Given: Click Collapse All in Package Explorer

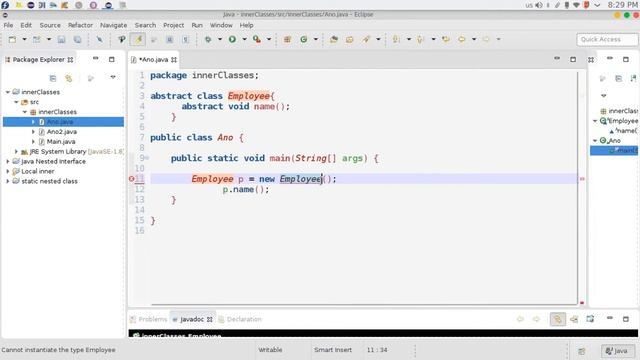Looking at the screenshot, I should point(53,78).
